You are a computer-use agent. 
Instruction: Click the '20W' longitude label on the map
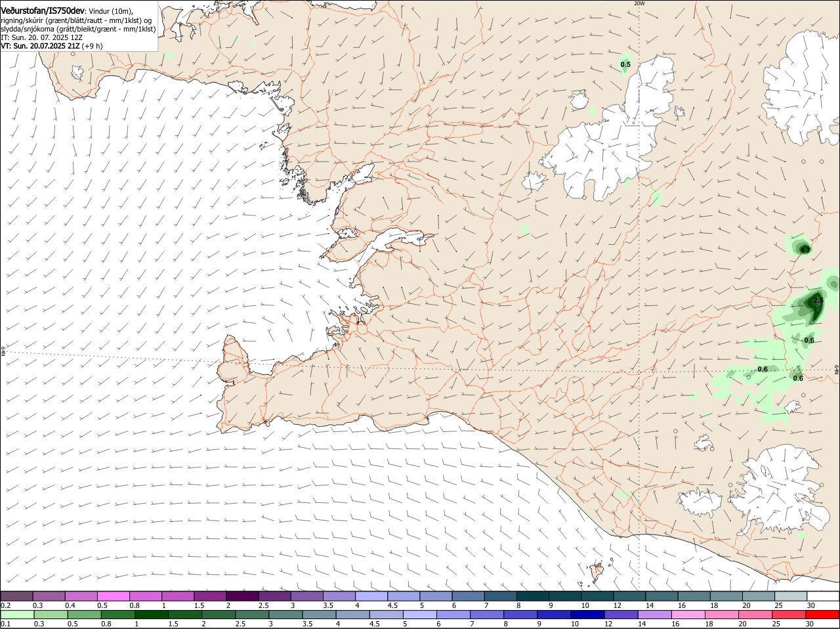[x=639, y=3]
